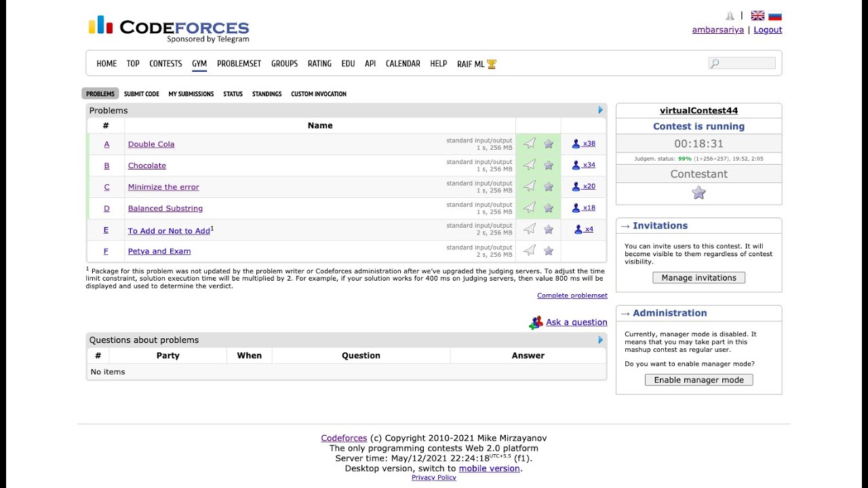868x488 pixels.
Task: Open submit icon for Balanced Substring
Action: (x=530, y=207)
